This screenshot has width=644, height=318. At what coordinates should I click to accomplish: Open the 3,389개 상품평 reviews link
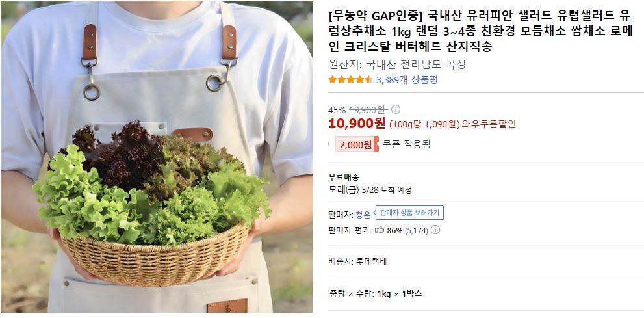pos(407,80)
